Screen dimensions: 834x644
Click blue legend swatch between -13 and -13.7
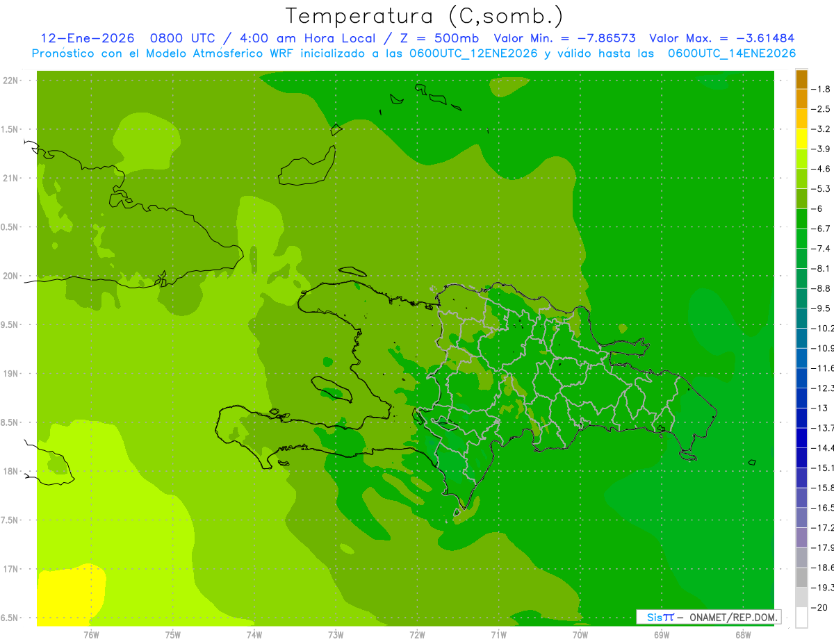(801, 418)
